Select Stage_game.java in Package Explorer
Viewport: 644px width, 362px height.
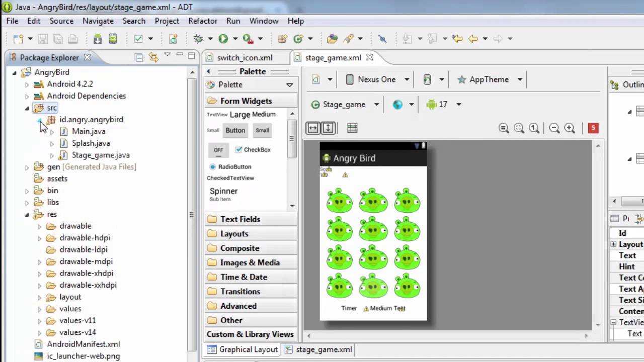point(101,155)
